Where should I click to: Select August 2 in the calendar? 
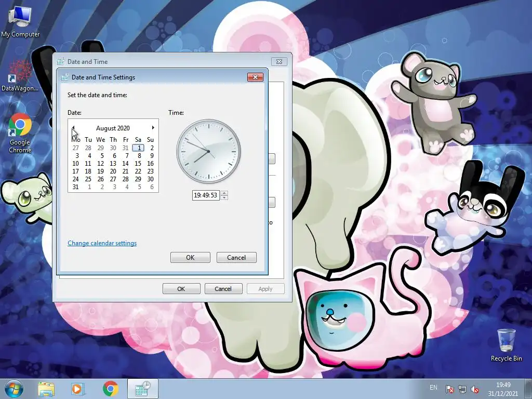click(x=151, y=148)
